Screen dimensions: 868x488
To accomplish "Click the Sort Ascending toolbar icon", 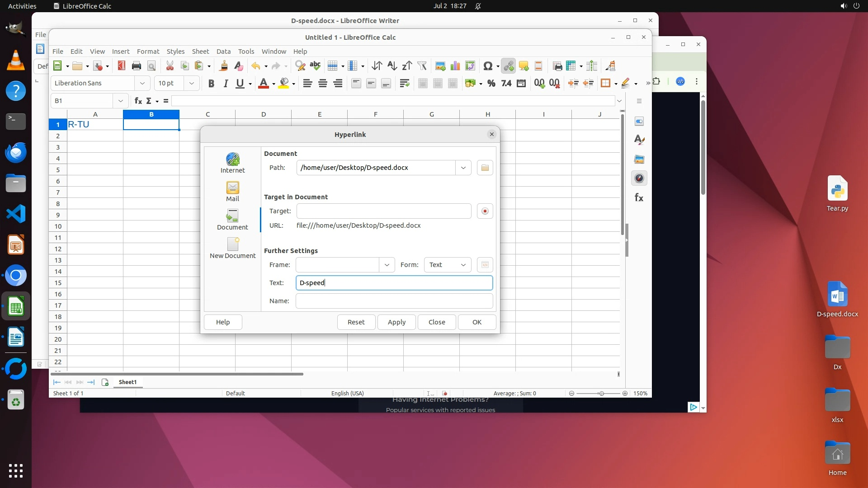I will [x=392, y=66].
